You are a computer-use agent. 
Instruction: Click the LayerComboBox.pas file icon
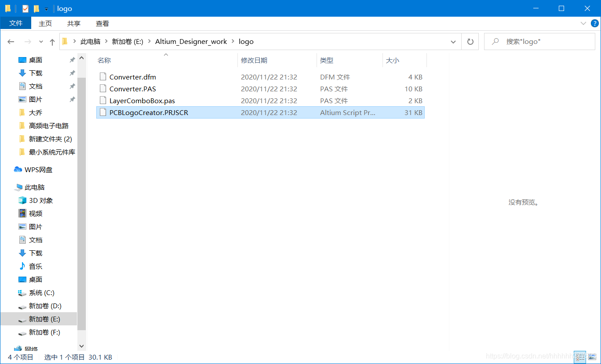tap(103, 101)
